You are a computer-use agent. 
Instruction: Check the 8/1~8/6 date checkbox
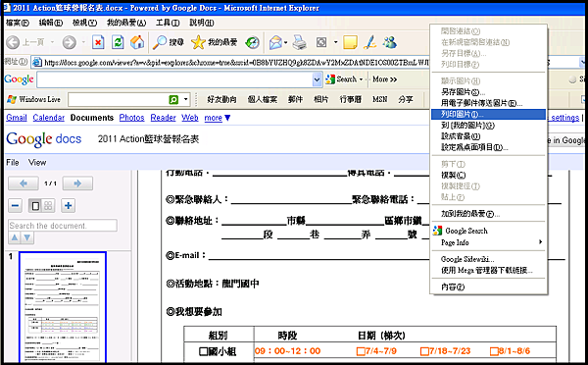click(x=494, y=351)
